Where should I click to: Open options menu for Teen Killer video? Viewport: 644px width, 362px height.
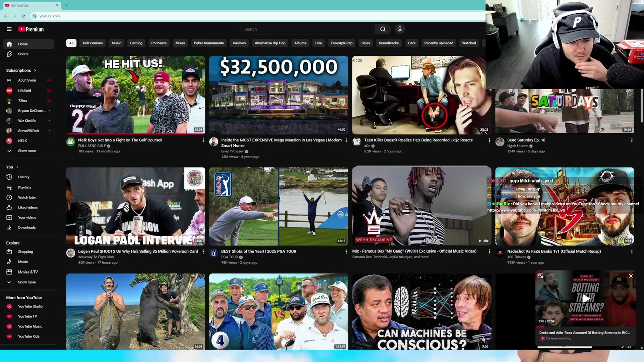489,141
